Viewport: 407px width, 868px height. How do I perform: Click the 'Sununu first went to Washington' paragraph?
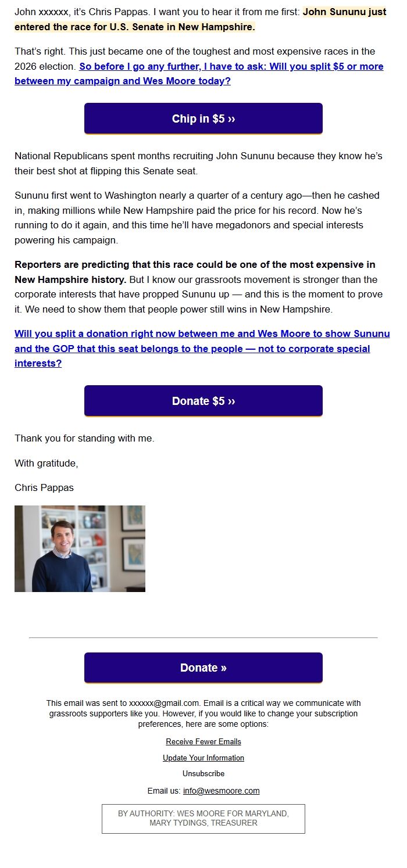(197, 217)
